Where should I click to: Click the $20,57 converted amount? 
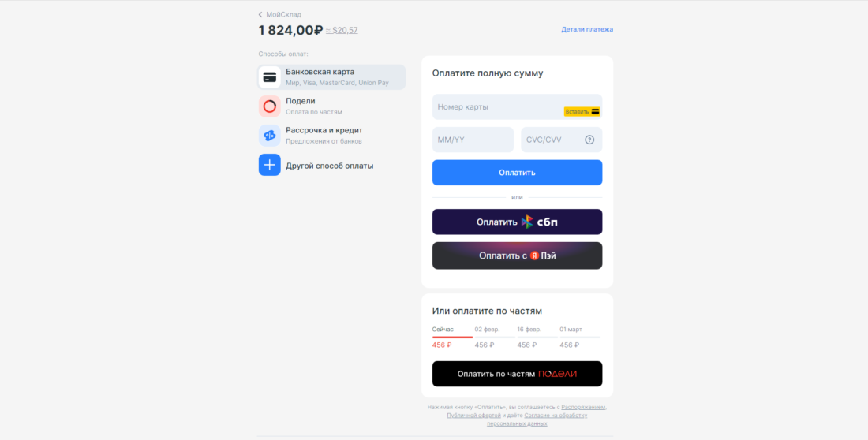coord(345,31)
